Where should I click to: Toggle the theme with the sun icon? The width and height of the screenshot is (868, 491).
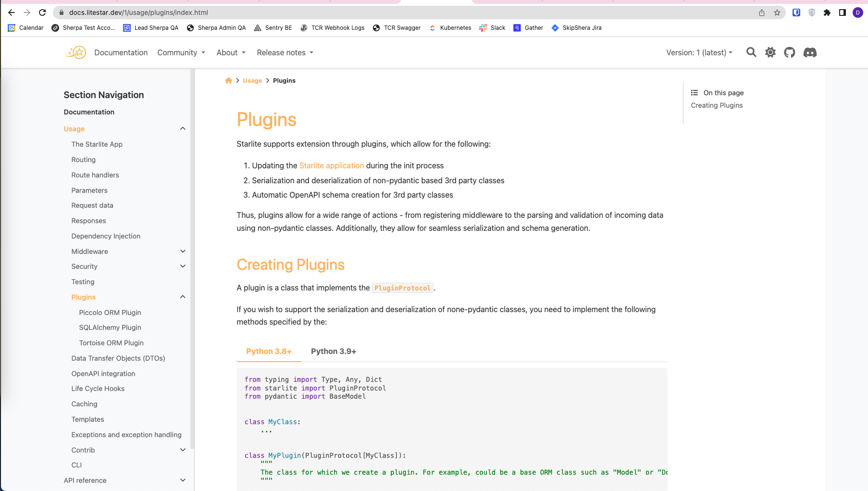coord(770,52)
